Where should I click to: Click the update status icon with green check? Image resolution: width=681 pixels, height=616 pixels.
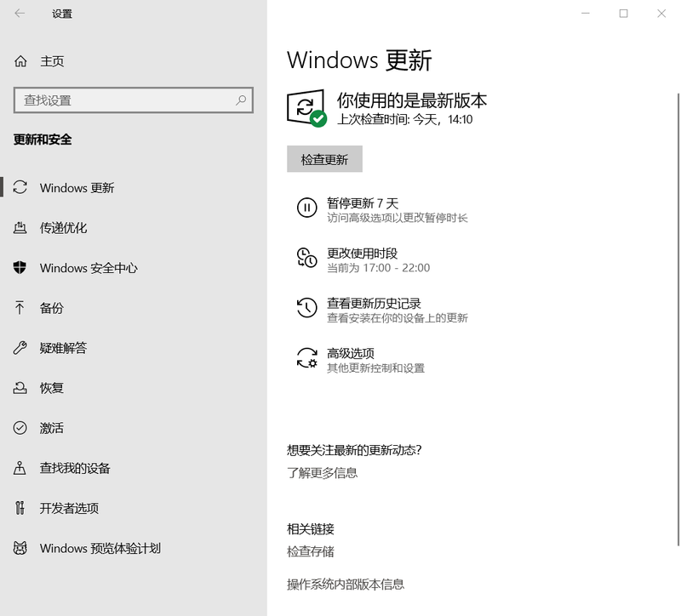[x=306, y=109]
